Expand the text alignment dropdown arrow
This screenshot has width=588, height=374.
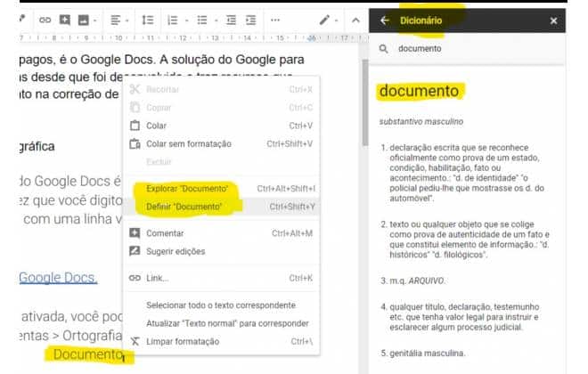(x=127, y=20)
